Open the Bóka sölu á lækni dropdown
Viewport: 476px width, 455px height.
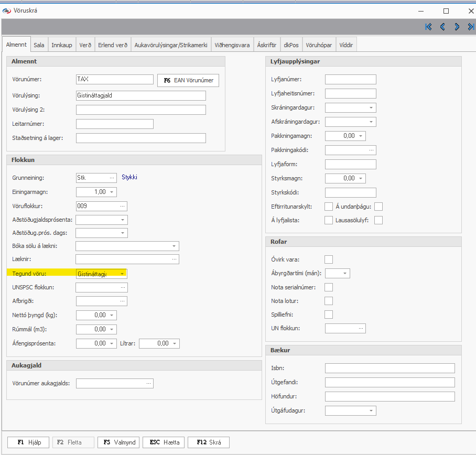coord(174,246)
